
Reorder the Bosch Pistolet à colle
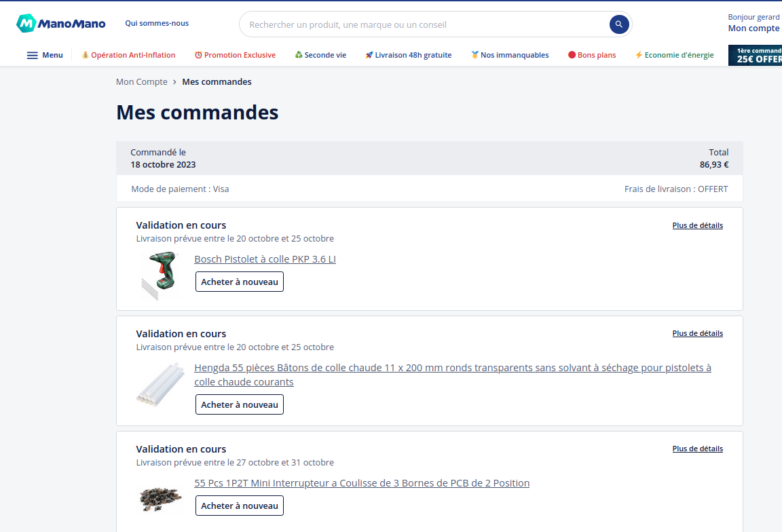pos(240,282)
